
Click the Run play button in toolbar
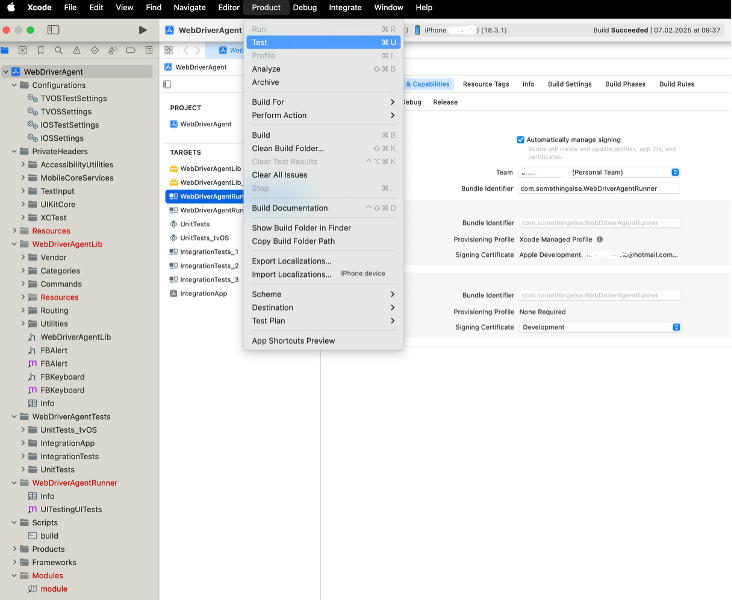[x=142, y=30]
